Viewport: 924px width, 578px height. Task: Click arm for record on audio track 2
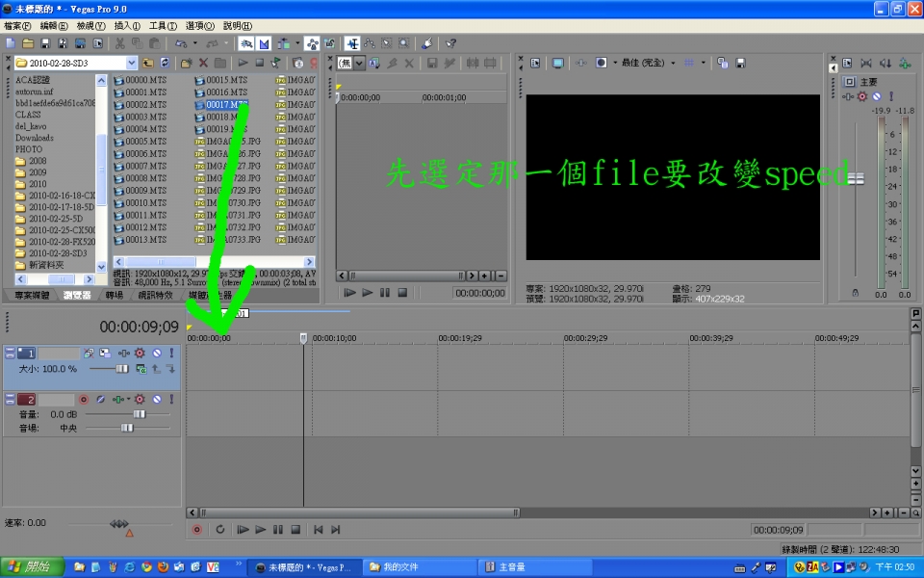pyautogui.click(x=84, y=399)
